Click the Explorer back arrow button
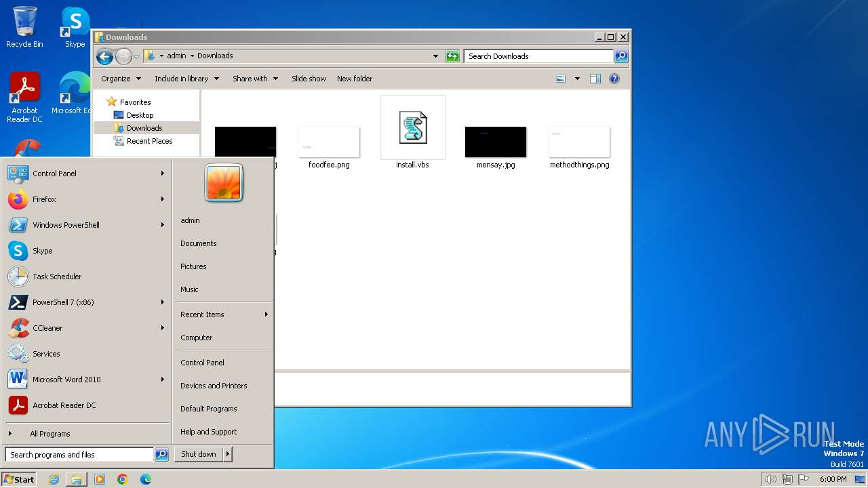This screenshot has width=868, height=488. pos(104,56)
